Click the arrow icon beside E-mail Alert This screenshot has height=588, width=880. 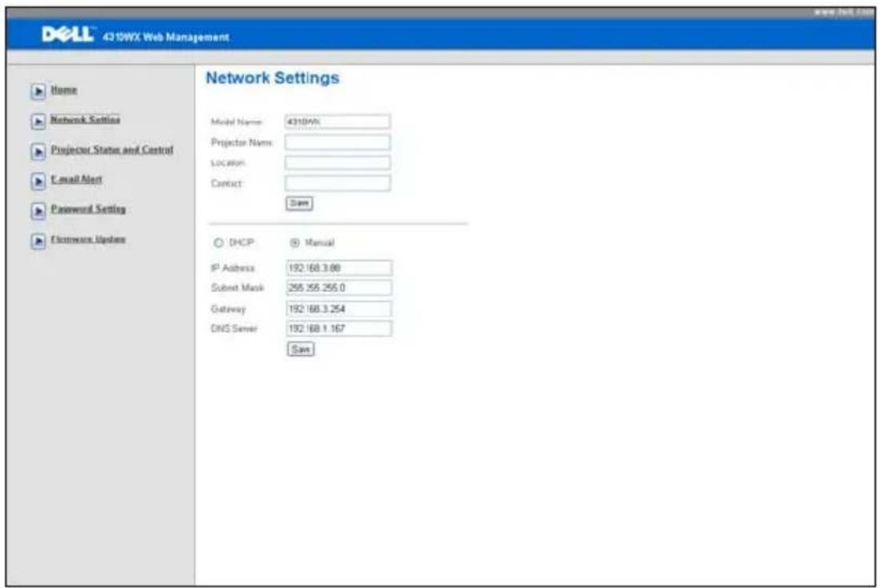point(38,181)
